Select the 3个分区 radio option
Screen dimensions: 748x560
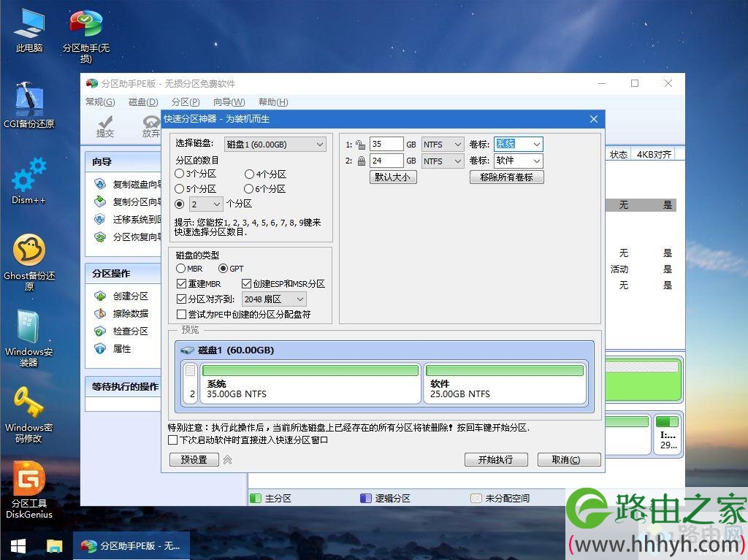click(x=180, y=174)
